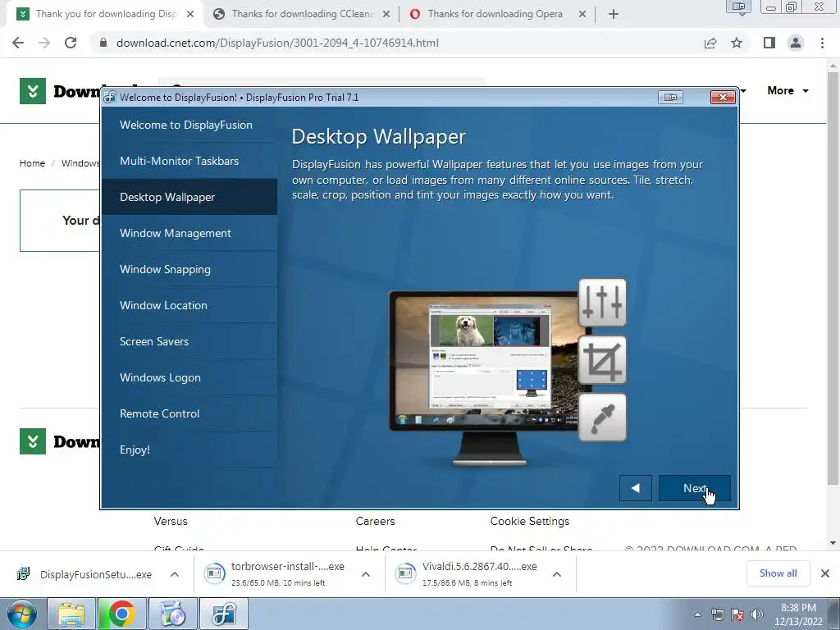
Task: Go forward in Chrome
Action: (44, 43)
